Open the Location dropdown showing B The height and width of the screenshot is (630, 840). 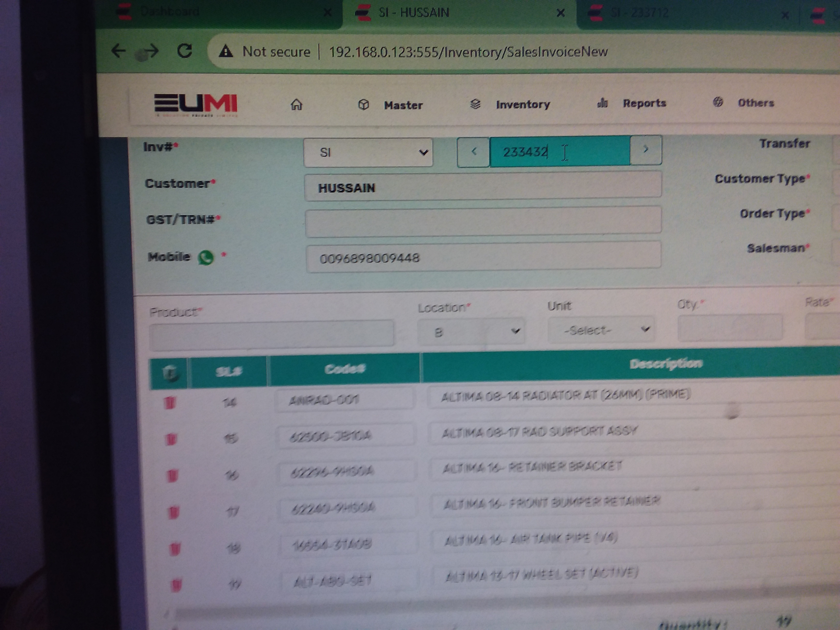click(471, 331)
